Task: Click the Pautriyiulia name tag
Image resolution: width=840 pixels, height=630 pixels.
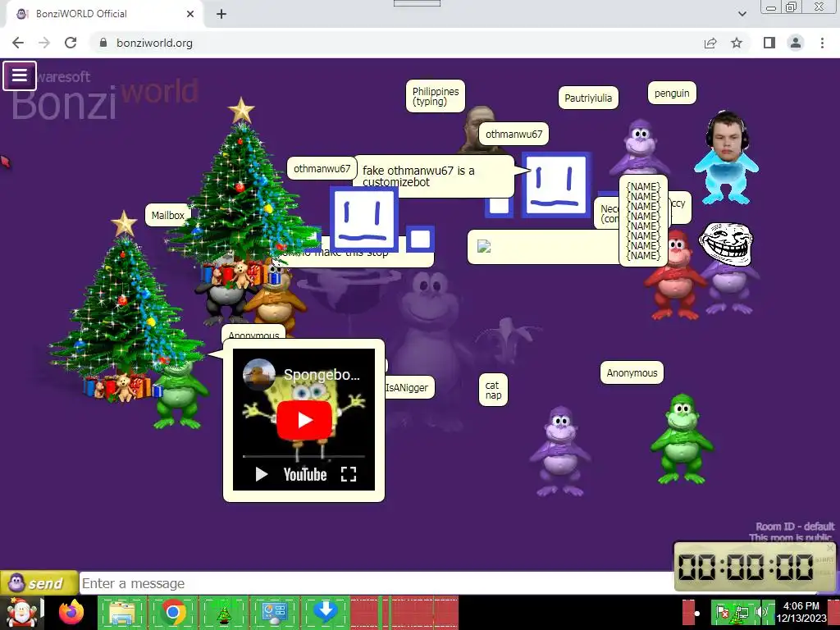Action: click(x=588, y=98)
